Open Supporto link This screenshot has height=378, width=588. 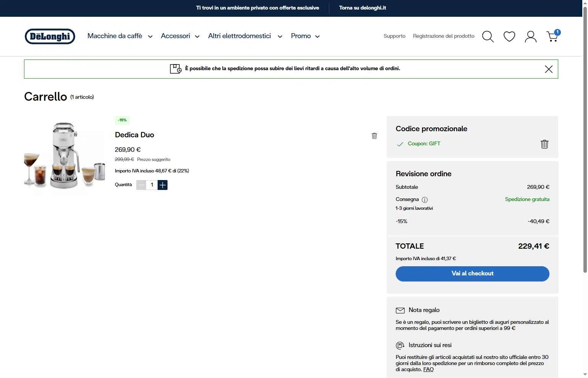click(x=395, y=36)
